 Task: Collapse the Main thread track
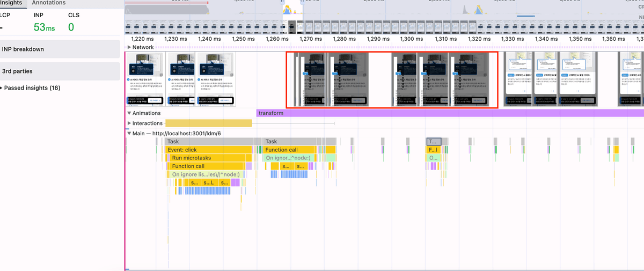tap(129, 134)
